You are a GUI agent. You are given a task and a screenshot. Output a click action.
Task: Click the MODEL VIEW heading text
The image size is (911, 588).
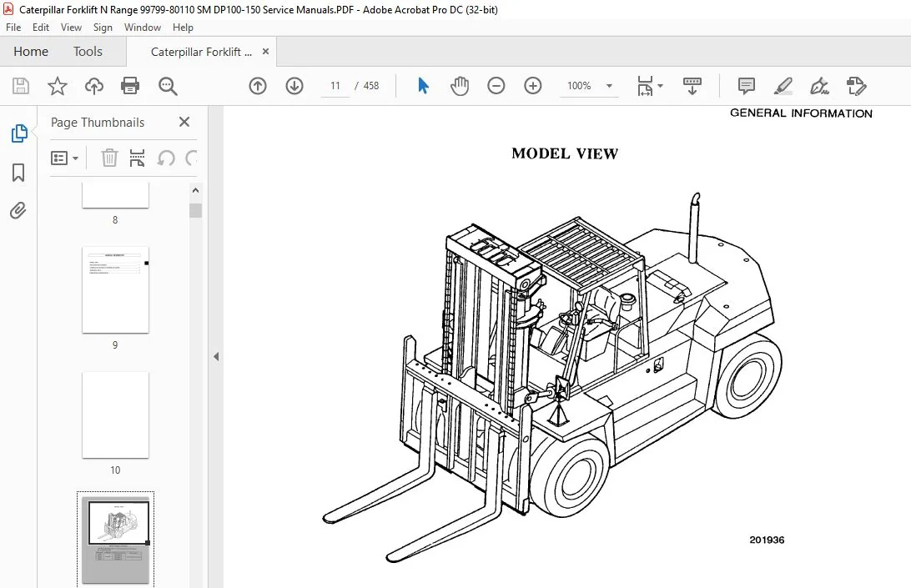pos(565,154)
